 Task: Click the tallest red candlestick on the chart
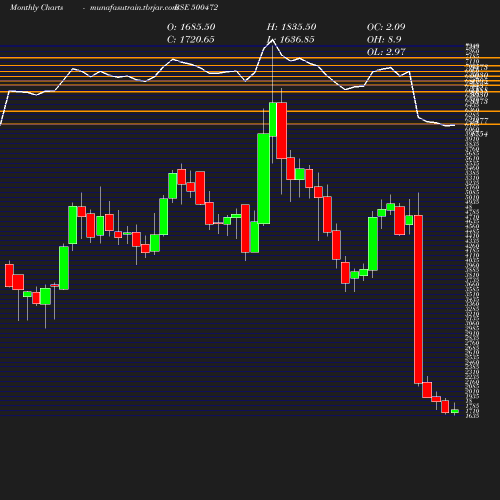pos(418,299)
